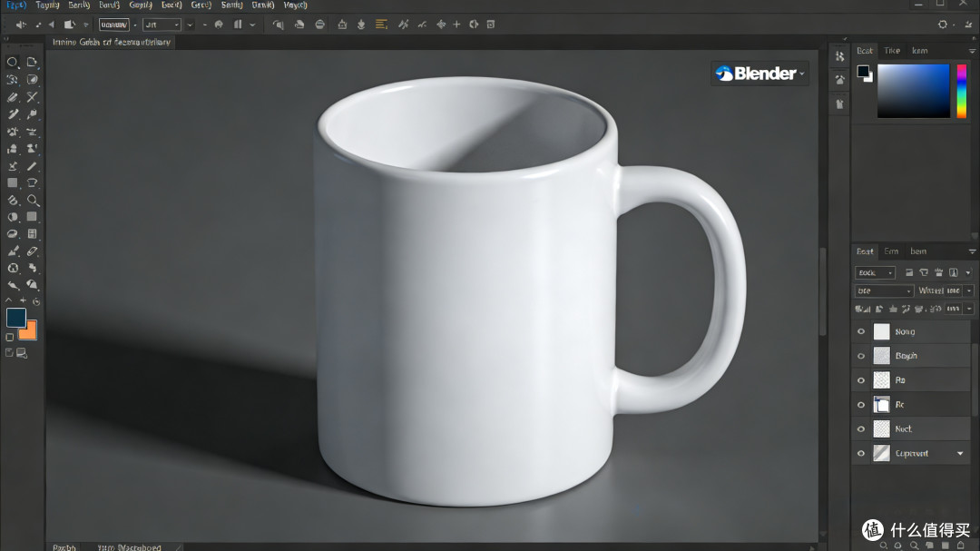Pick a hue on the rainbow slider
The height and width of the screenshot is (551, 980).
[x=962, y=91]
